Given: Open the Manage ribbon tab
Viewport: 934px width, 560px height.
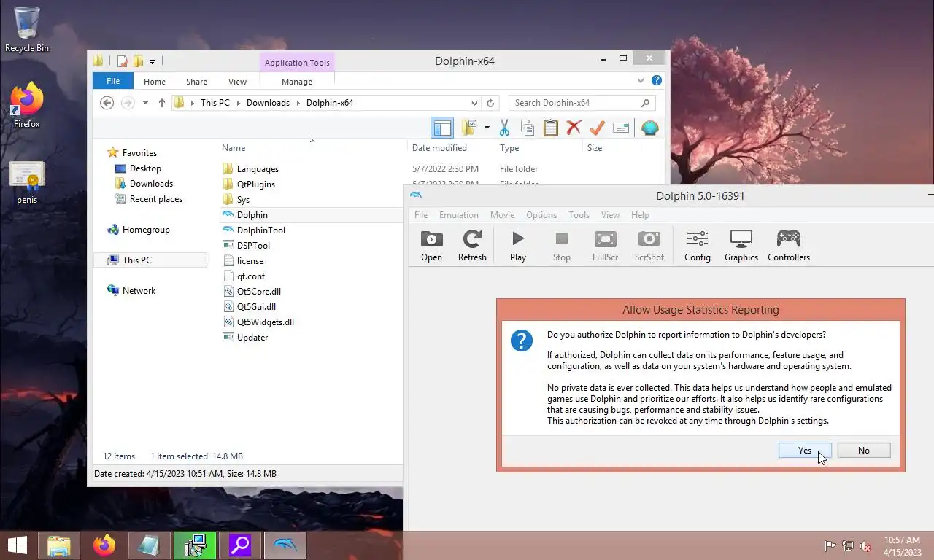Looking at the screenshot, I should [297, 82].
